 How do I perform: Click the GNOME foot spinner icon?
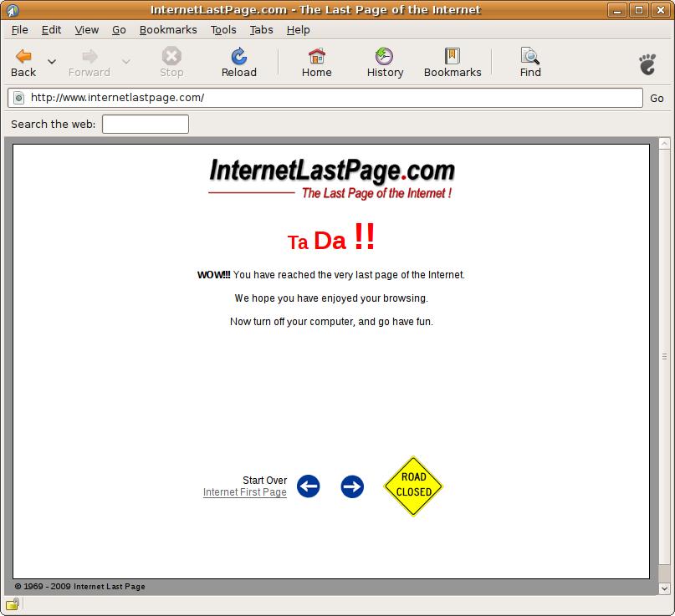click(x=647, y=64)
